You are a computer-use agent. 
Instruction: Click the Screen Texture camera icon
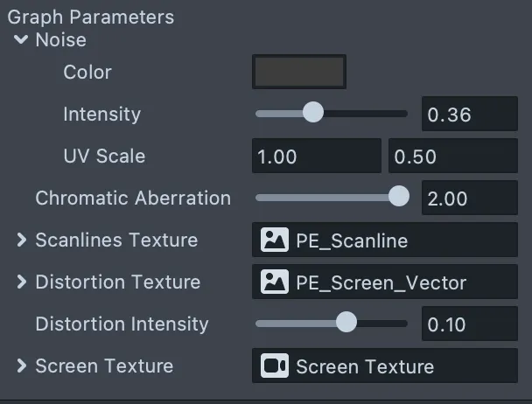click(275, 366)
